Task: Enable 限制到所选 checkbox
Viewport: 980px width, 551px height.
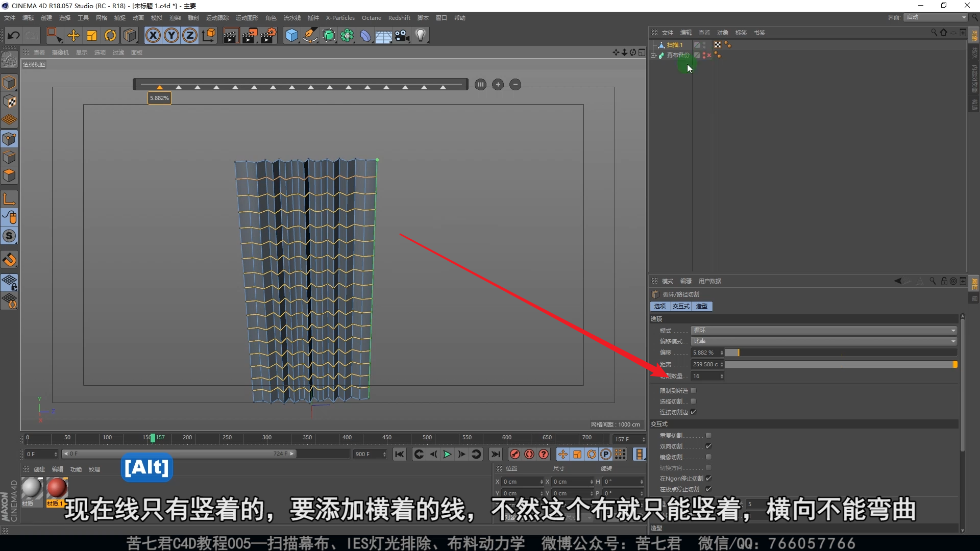Action: click(x=693, y=391)
